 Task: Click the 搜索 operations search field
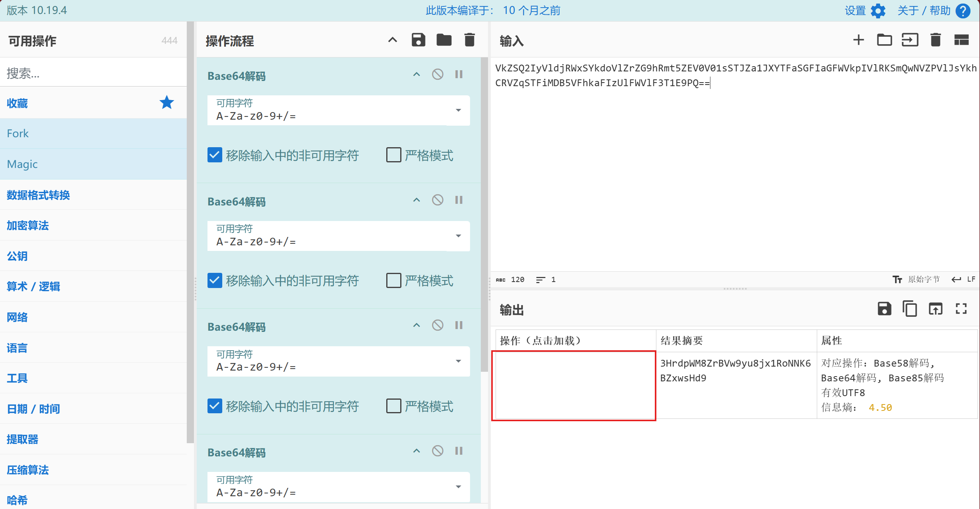[x=93, y=73]
